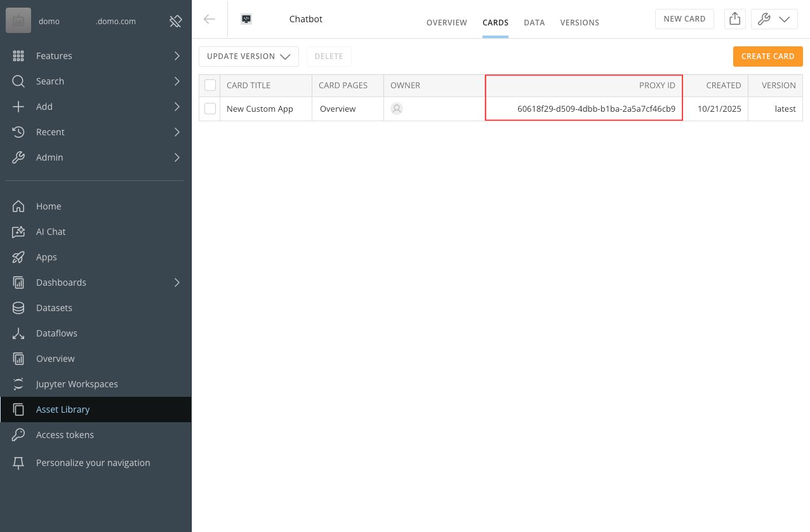Viewport: 810px width, 532px height.
Task: Open the Versions tab
Action: click(x=580, y=22)
